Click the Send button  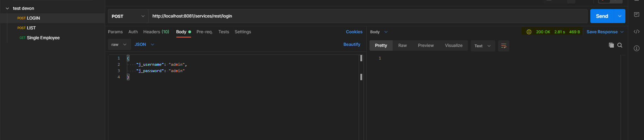coord(602,16)
